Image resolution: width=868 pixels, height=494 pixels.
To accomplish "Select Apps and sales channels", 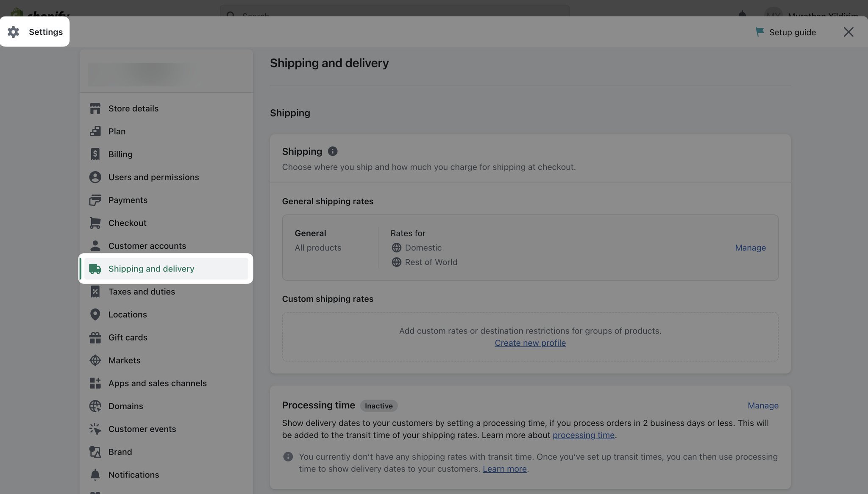I will click(166, 383).
